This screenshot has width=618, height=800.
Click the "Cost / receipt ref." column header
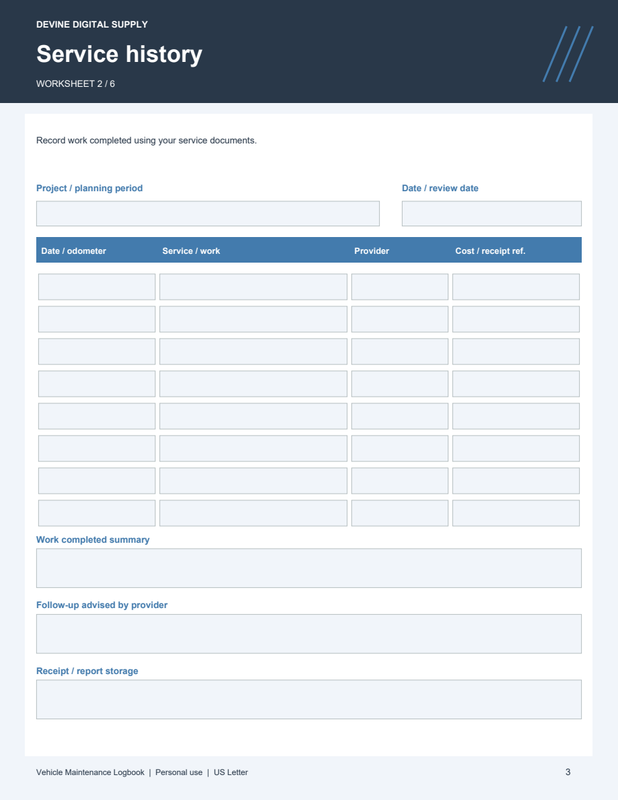point(490,251)
